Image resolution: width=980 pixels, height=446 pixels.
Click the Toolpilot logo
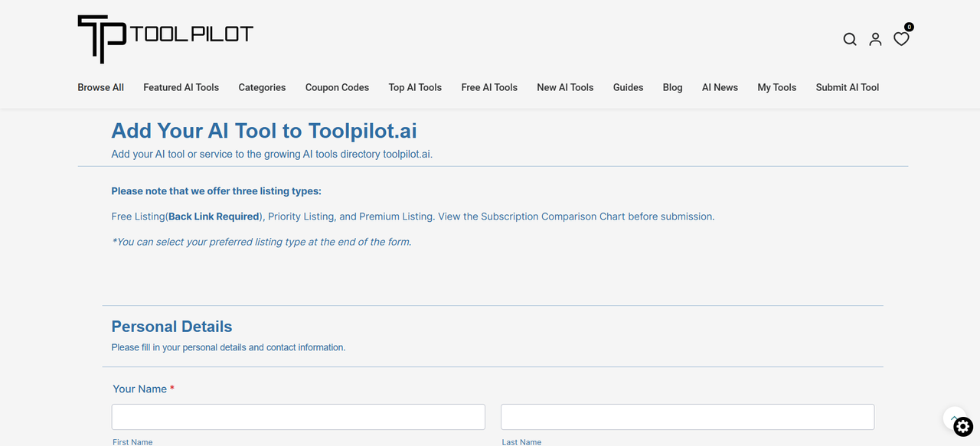pyautogui.click(x=165, y=38)
